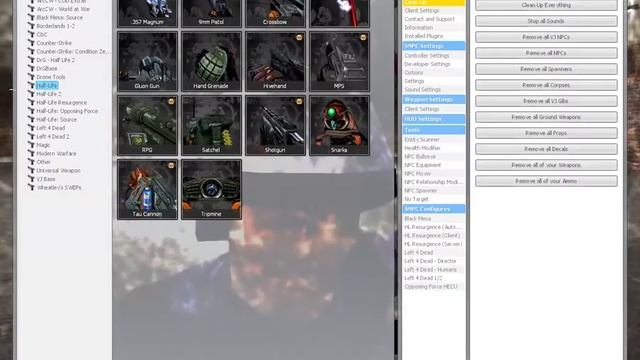Select the NPC Spawner tool
The width and height of the screenshot is (640, 360).
(420, 191)
